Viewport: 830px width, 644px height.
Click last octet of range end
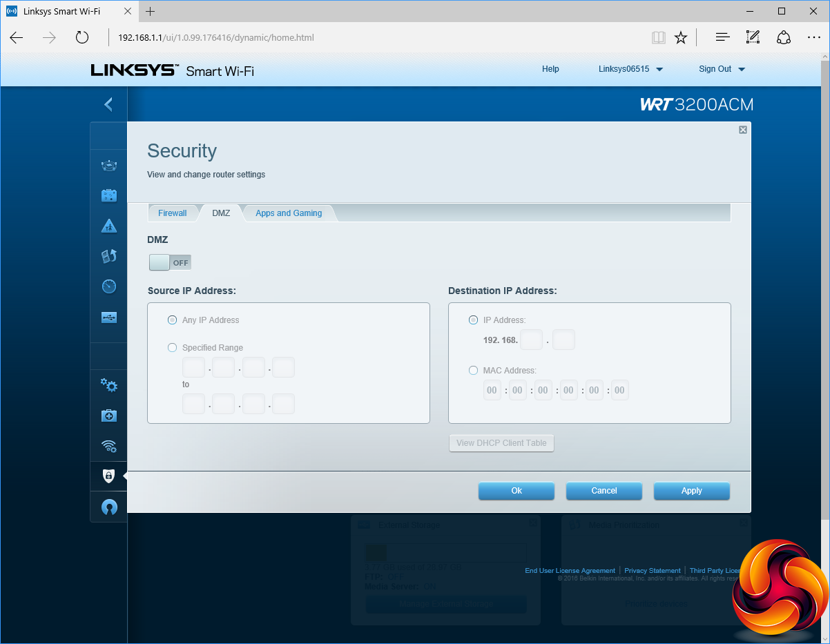284,404
